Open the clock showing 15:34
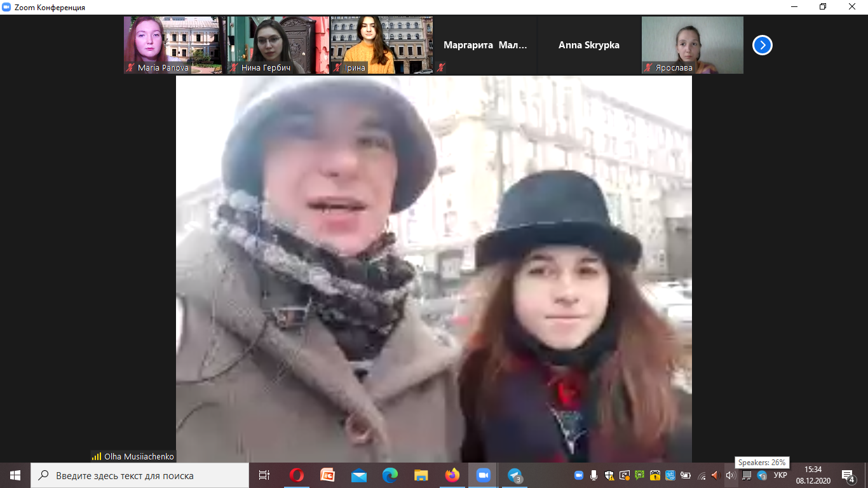 pos(813,475)
